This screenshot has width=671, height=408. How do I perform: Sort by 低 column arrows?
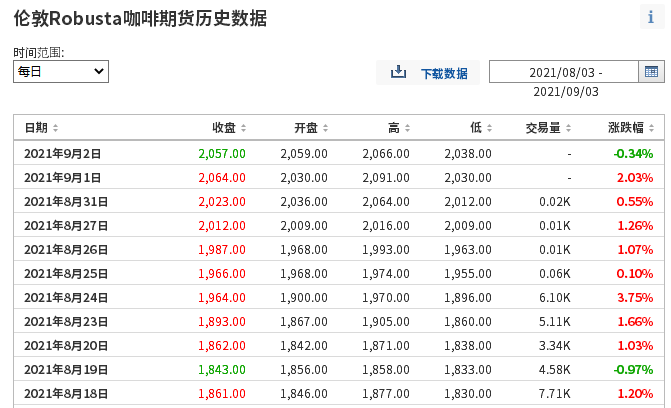(x=489, y=128)
